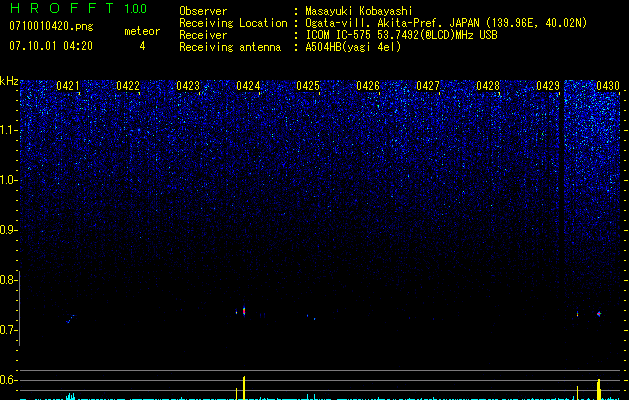Click the 'Observer' label
The width and height of the screenshot is (629, 400).
coord(203,11)
